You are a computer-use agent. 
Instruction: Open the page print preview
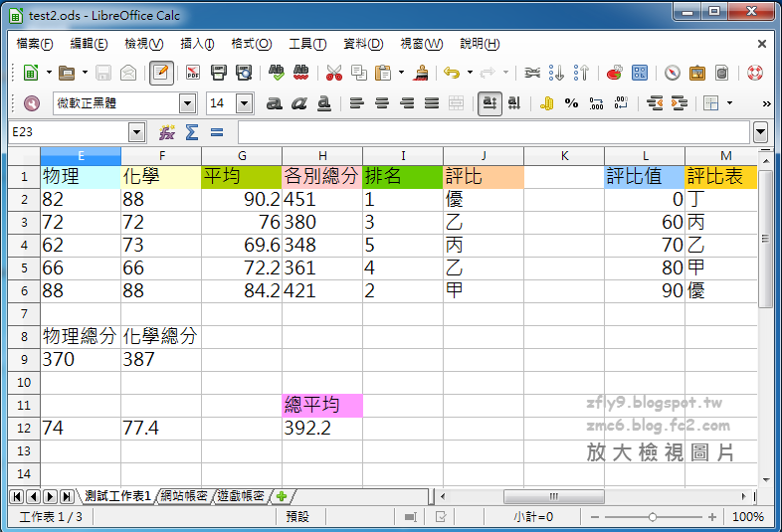[x=244, y=73]
